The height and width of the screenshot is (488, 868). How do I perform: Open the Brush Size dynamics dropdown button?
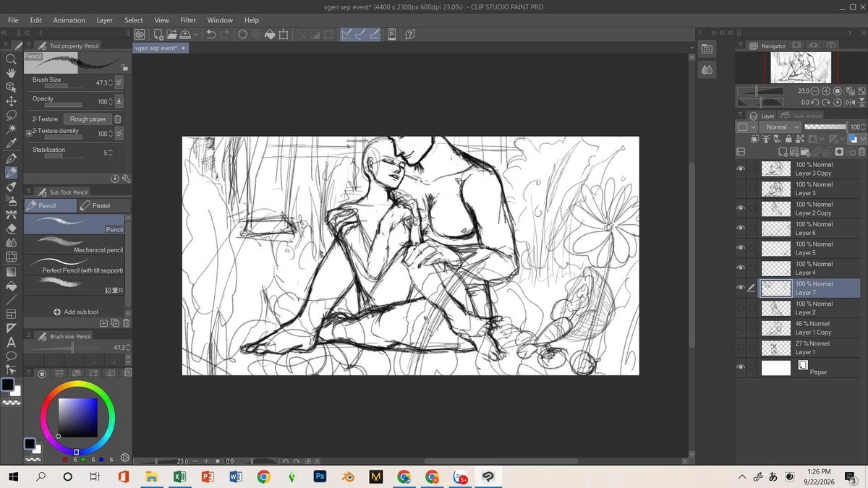pos(119,83)
